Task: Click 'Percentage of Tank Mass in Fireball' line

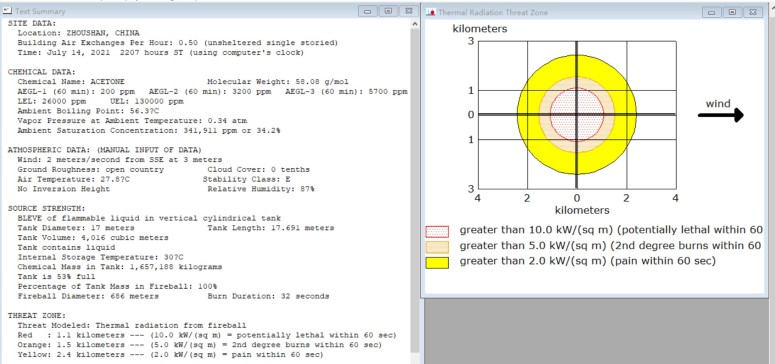Action: pyautogui.click(x=117, y=286)
